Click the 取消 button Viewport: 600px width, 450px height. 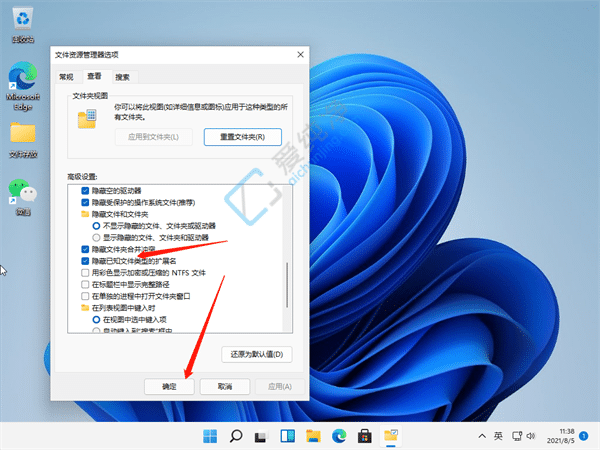225,386
